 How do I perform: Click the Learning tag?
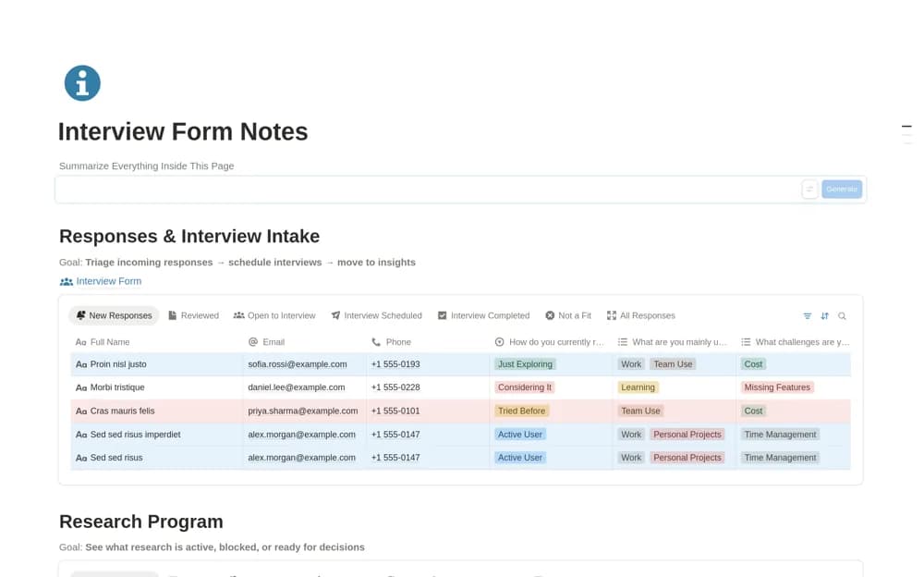(x=638, y=387)
